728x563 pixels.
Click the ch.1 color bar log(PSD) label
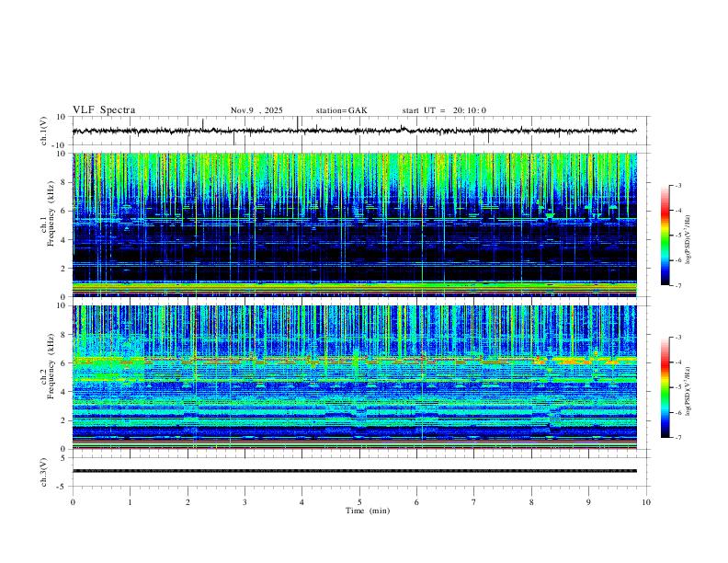point(688,240)
